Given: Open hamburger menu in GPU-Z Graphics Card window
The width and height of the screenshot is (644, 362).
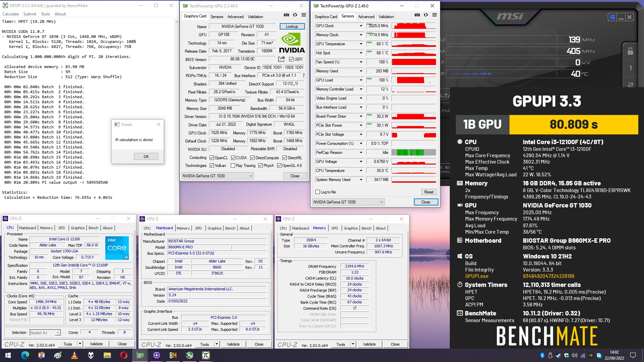Looking at the screenshot, I should (x=304, y=15).
